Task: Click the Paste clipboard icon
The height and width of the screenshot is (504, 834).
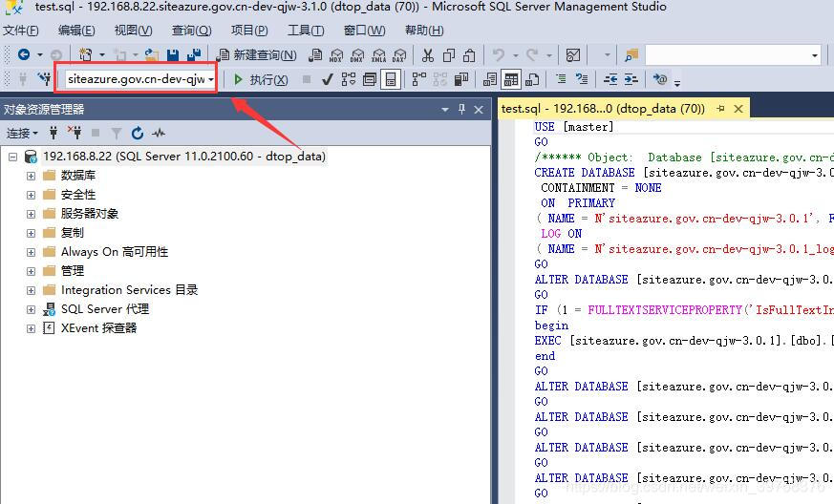Action: coord(469,54)
